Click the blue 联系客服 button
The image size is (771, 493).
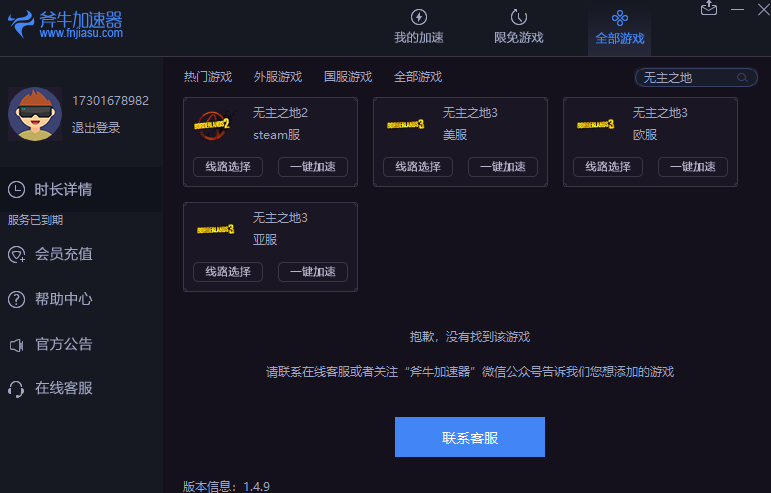click(x=470, y=437)
